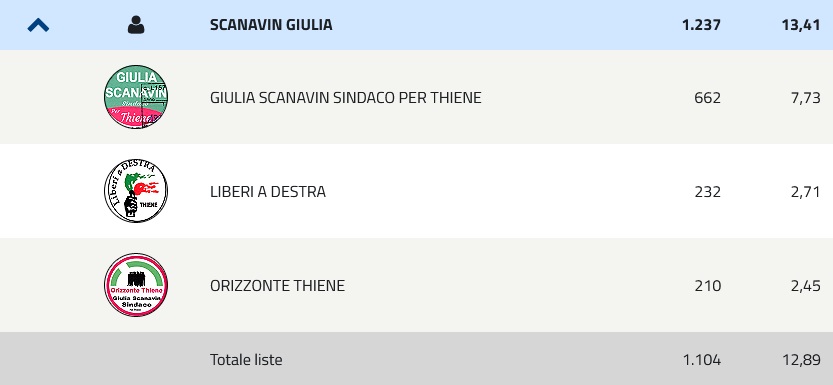Viewport: 833px width, 385px height.
Task: Select the Orizzonte Thiene round logo
Action: 136,285
